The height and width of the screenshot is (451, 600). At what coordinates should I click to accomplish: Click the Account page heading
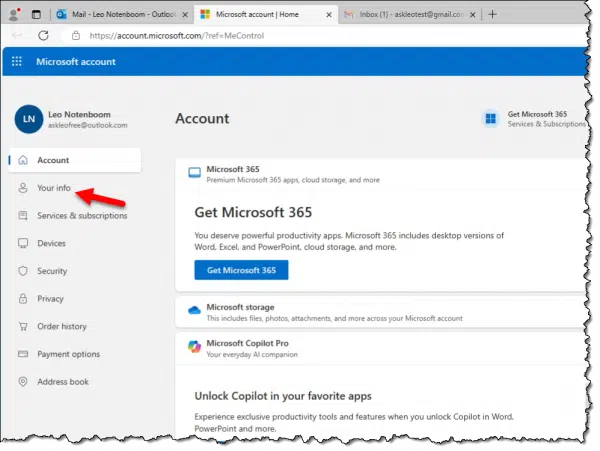click(x=202, y=119)
